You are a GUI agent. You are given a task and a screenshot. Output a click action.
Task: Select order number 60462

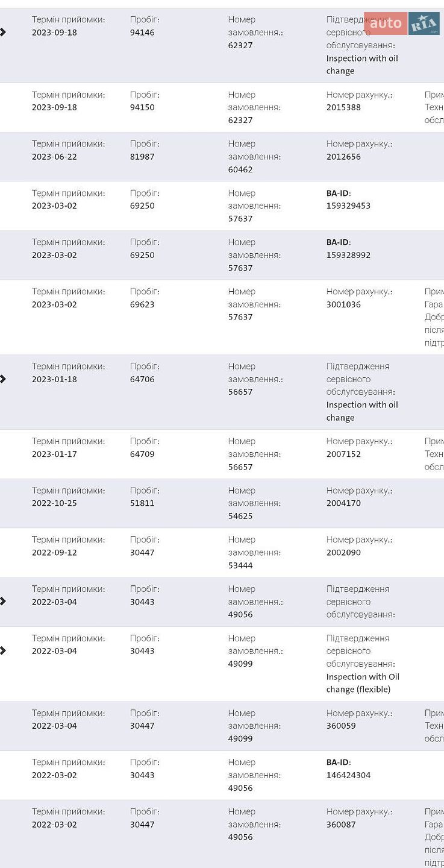(240, 169)
